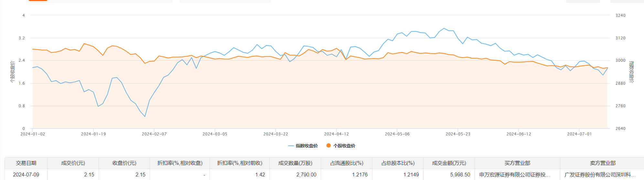Sort by the 成交数量(万股) header
Viewport: 644px width, 180px height.
pyautogui.click(x=295, y=163)
